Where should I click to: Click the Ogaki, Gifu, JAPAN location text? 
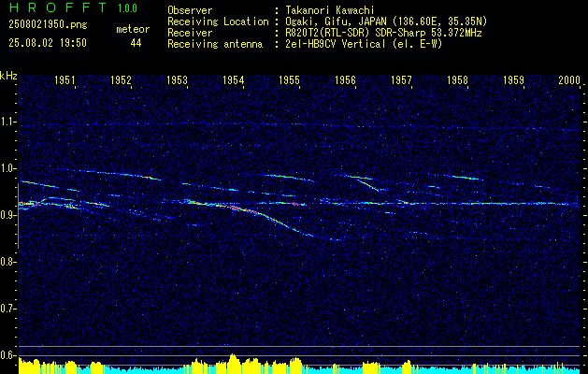point(384,22)
